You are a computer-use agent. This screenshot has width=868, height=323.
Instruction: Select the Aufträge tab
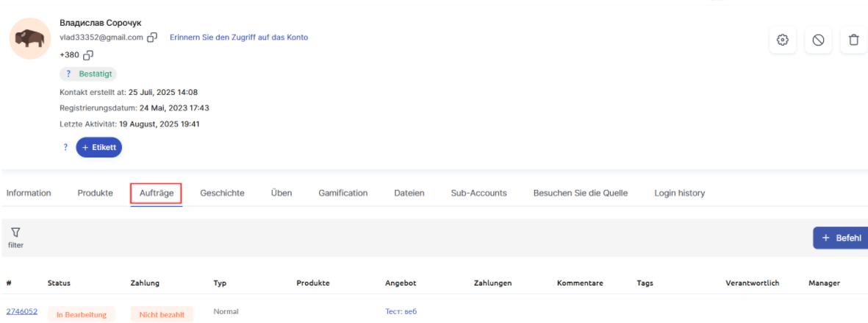pyautogui.click(x=157, y=194)
